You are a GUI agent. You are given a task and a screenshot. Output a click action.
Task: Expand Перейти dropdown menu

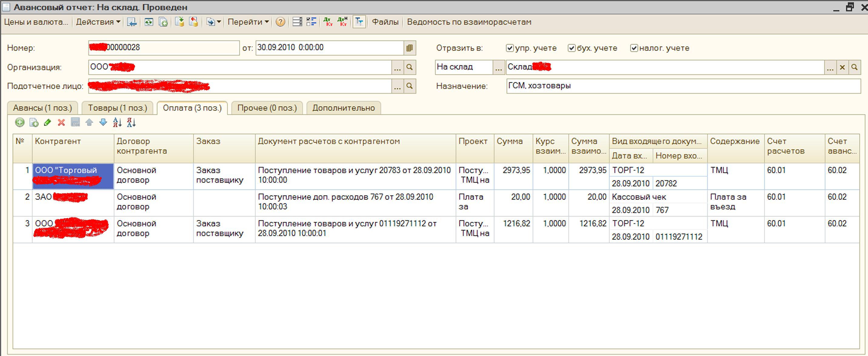click(248, 22)
